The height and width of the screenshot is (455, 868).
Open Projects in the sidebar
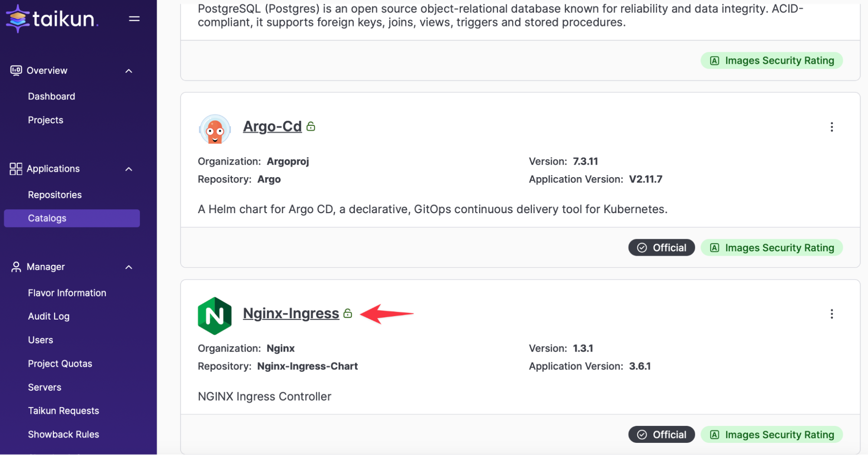[46, 120]
